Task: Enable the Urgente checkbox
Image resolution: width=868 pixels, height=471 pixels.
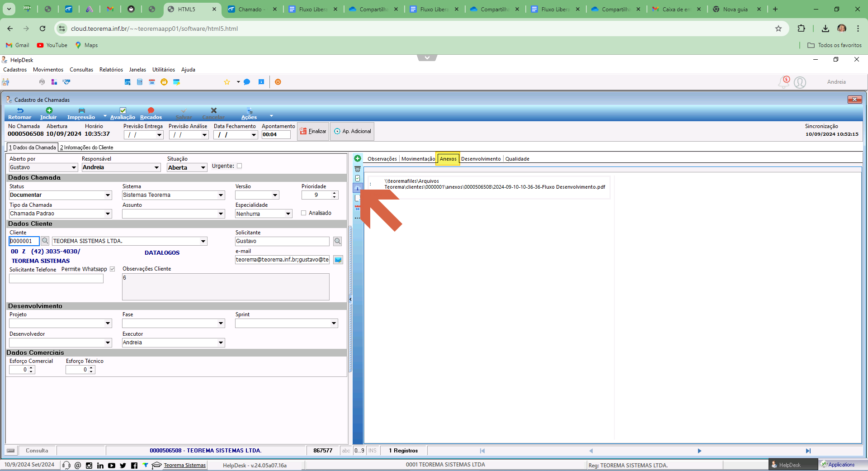Action: [240, 166]
